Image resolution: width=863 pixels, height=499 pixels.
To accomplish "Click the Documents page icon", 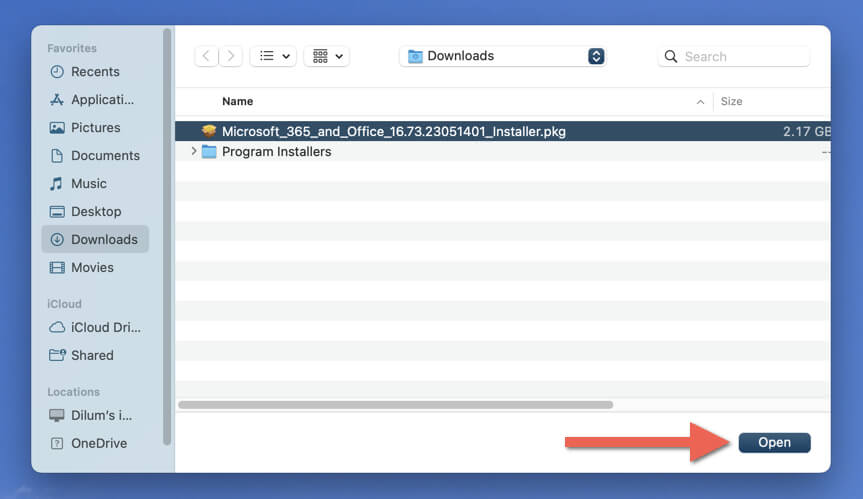I will pyautogui.click(x=57, y=156).
